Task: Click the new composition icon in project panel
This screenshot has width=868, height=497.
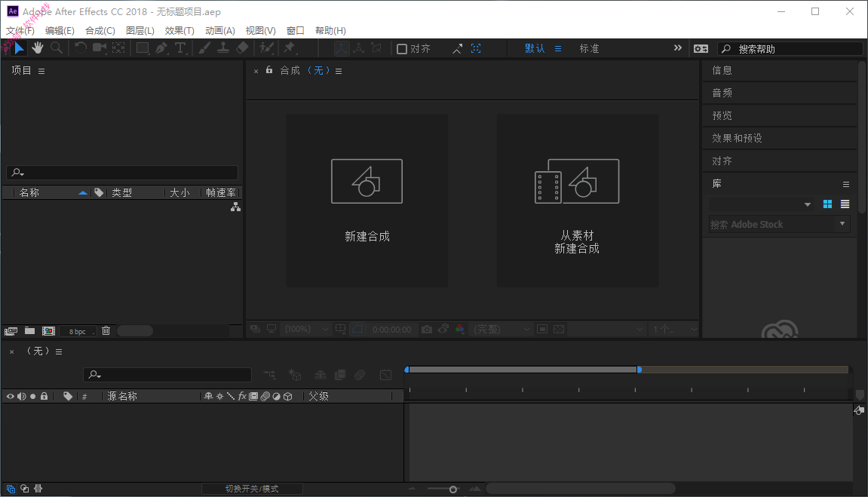Action: [x=49, y=331]
